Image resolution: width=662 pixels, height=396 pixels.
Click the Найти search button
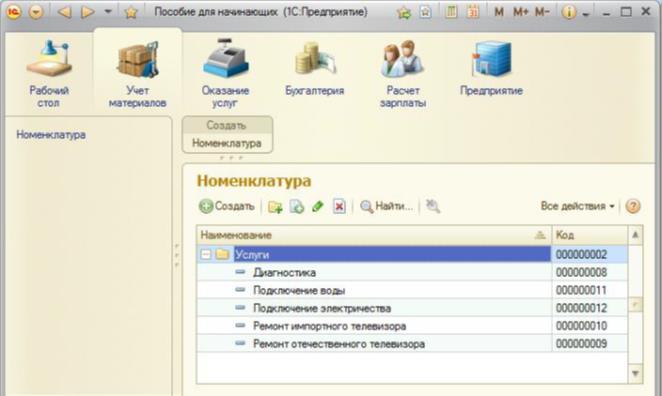tap(386, 206)
